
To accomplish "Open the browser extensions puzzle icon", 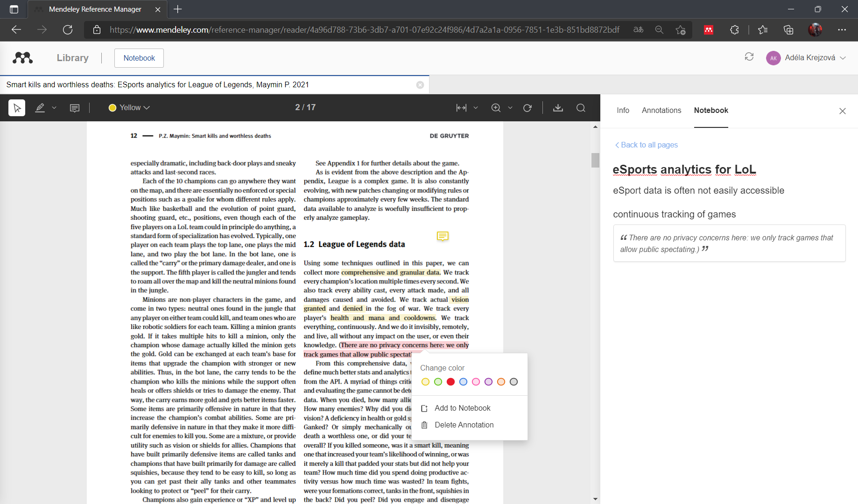I will coord(734,30).
